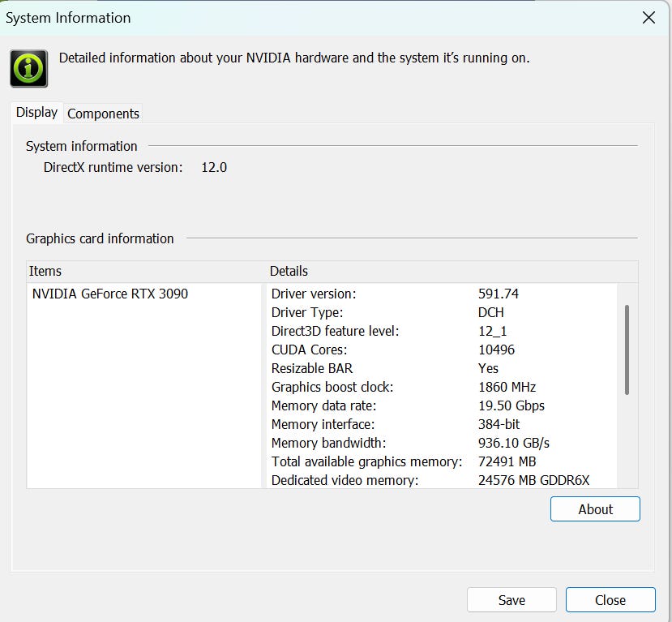Select the Display tab

(37, 113)
